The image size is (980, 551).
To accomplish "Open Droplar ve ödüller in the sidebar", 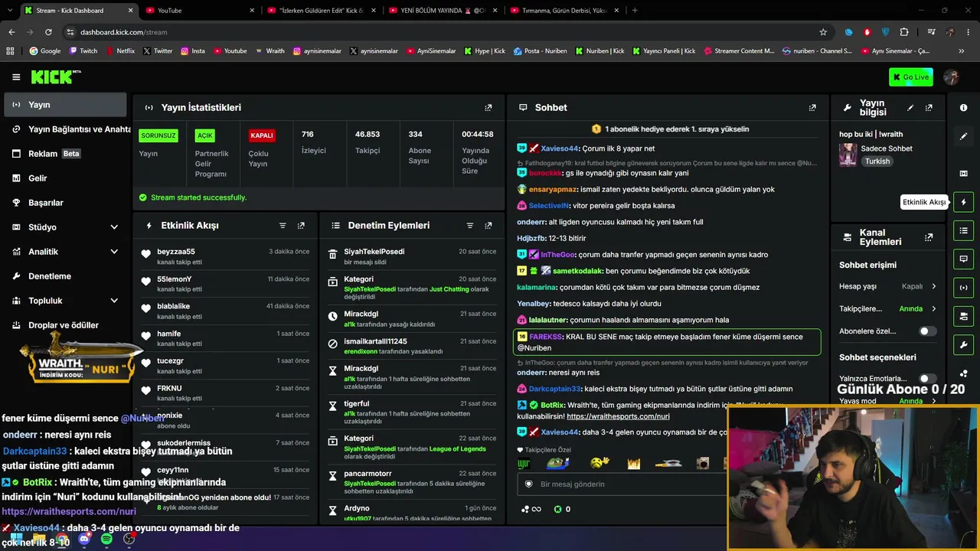I will [65, 325].
